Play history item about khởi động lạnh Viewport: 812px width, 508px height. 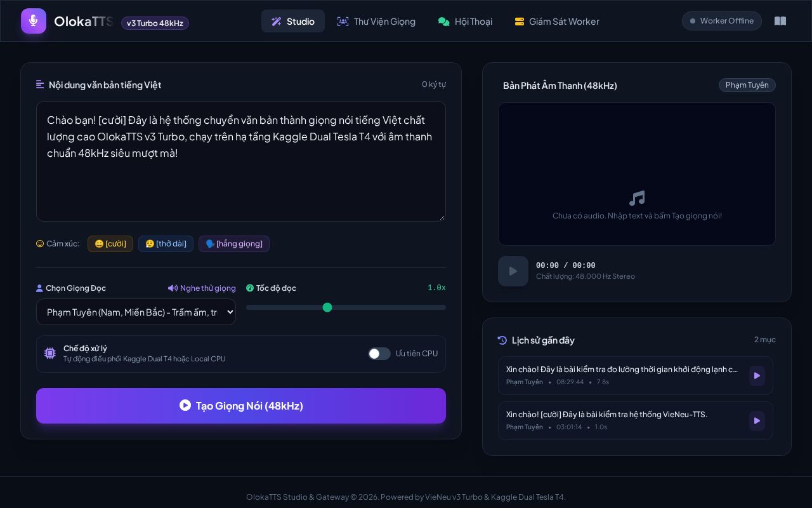[757, 376]
